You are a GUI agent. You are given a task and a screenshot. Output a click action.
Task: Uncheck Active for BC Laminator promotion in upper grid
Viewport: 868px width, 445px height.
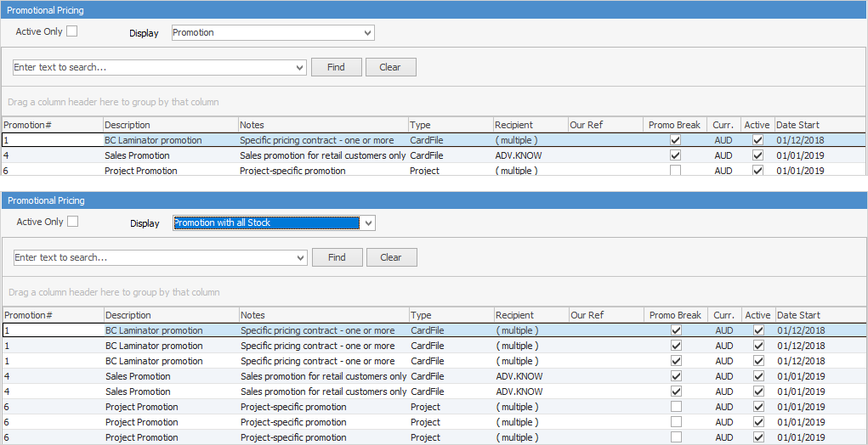(x=757, y=140)
